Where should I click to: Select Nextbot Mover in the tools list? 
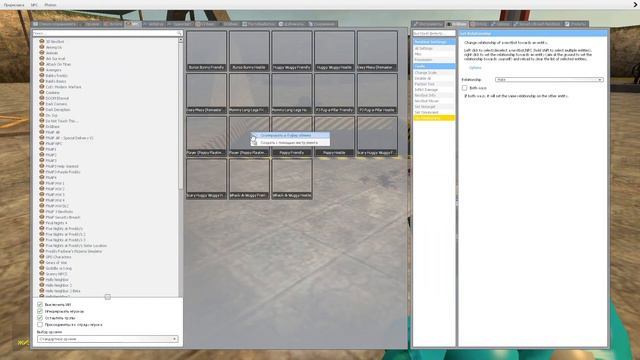[x=434, y=101]
